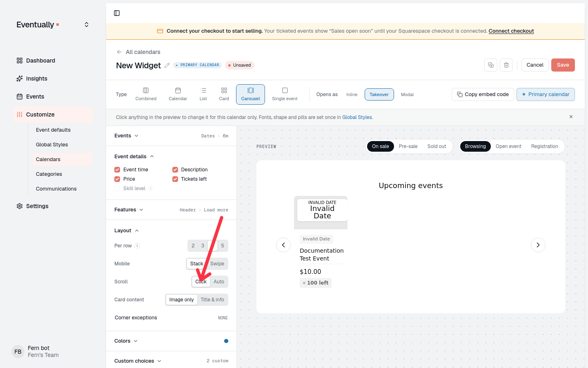Choose the Card widget type
This screenshot has height=368, width=588.
224,94
